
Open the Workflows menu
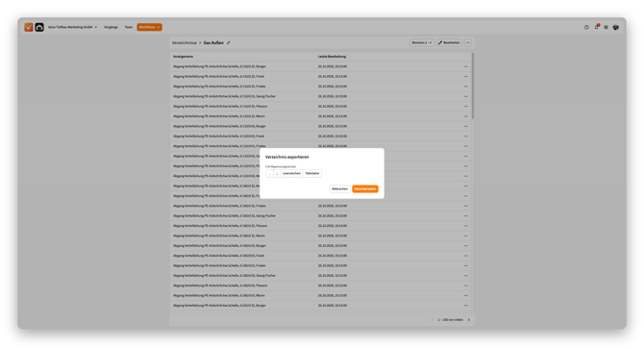(150, 27)
